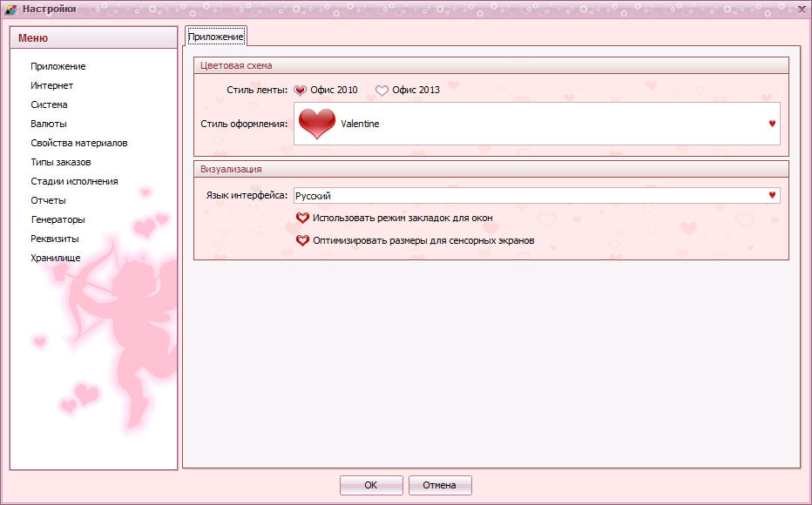This screenshot has height=505, width=812.
Task: Confirm settings with the OK button
Action: coord(371,485)
